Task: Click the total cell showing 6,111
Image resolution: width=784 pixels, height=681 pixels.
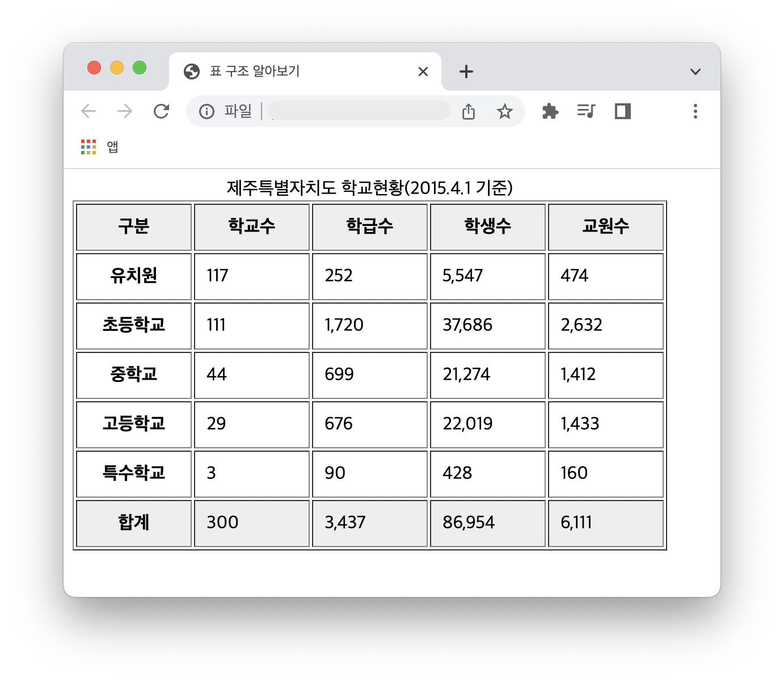Action: click(606, 523)
